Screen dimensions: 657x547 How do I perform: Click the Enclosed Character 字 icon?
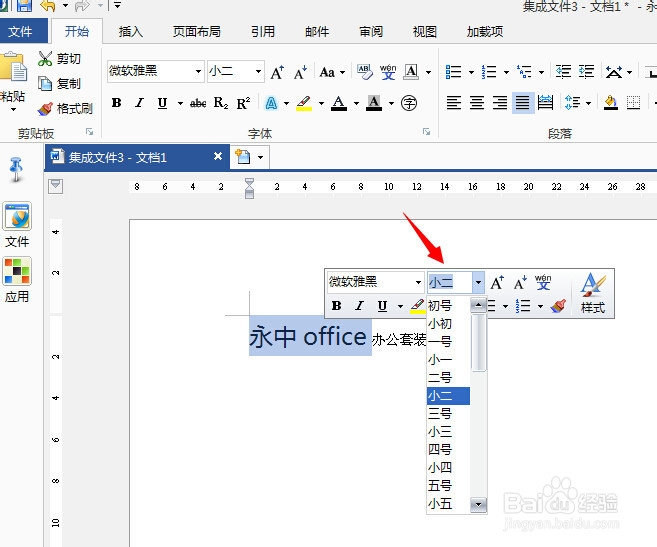point(409,103)
